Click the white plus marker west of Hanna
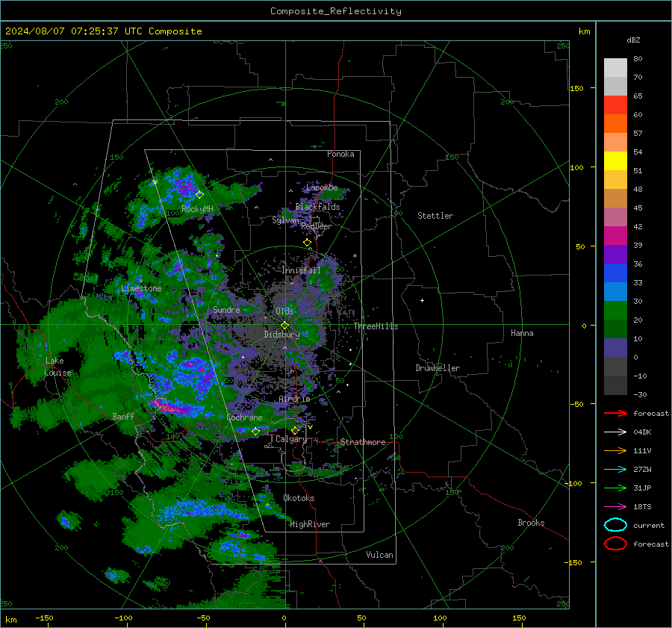The image size is (672, 628). tap(422, 300)
